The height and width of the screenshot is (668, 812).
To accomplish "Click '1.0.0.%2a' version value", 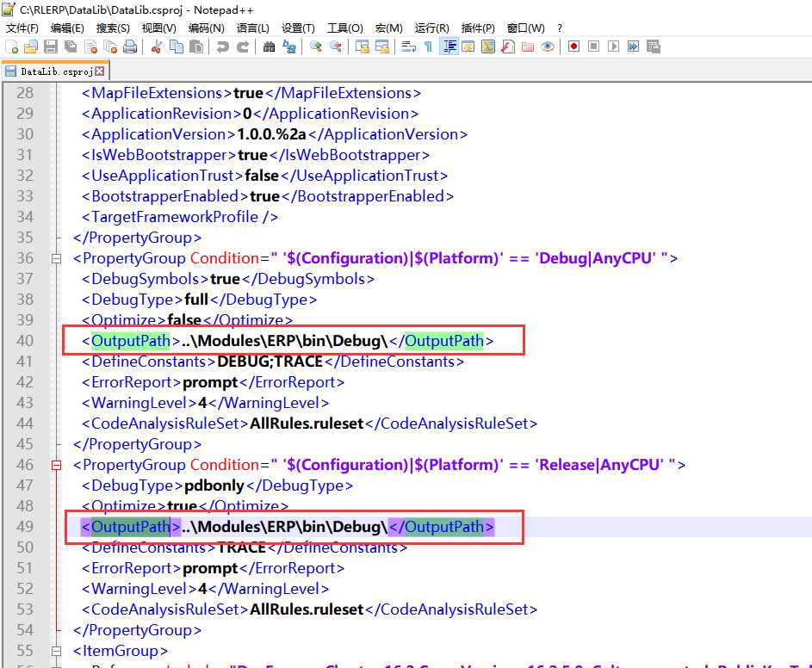I will pos(271,134).
